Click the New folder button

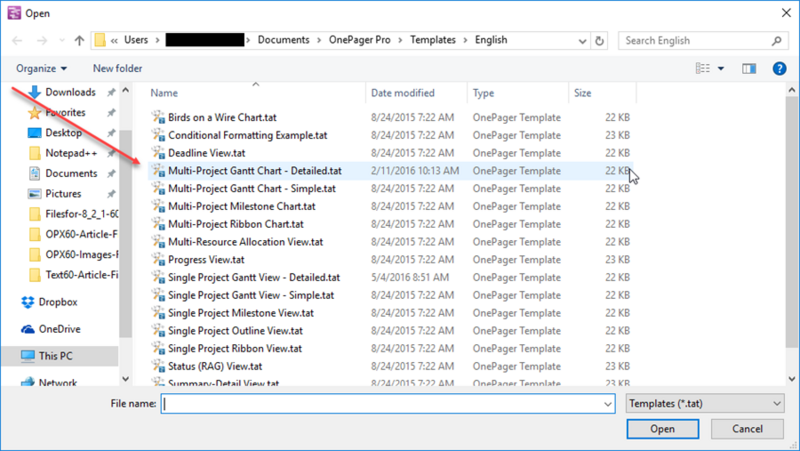[117, 68]
